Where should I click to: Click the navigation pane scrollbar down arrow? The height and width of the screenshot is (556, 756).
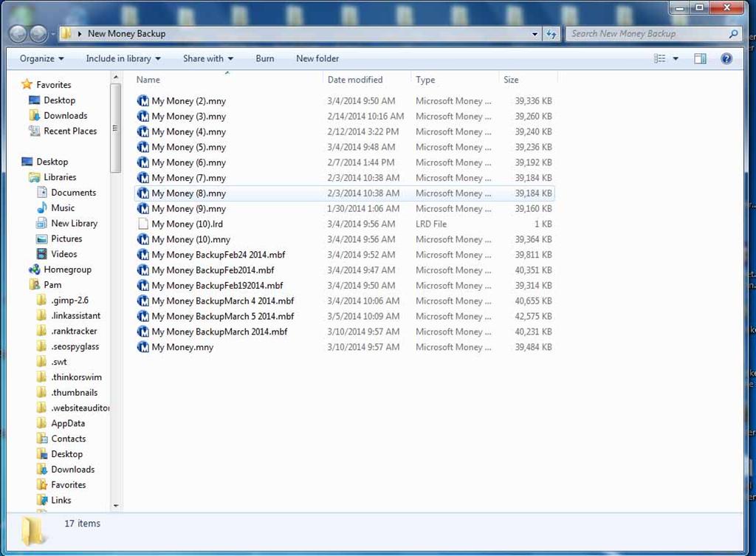116,506
